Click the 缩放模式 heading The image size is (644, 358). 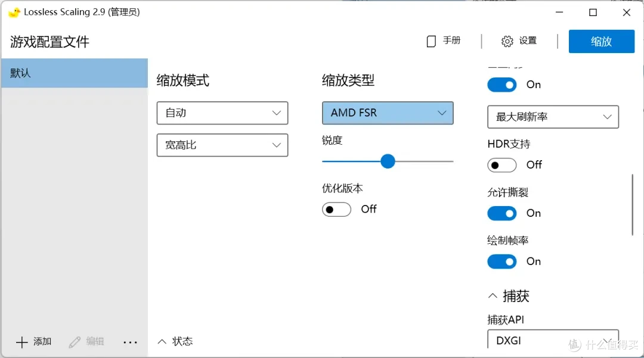183,80
